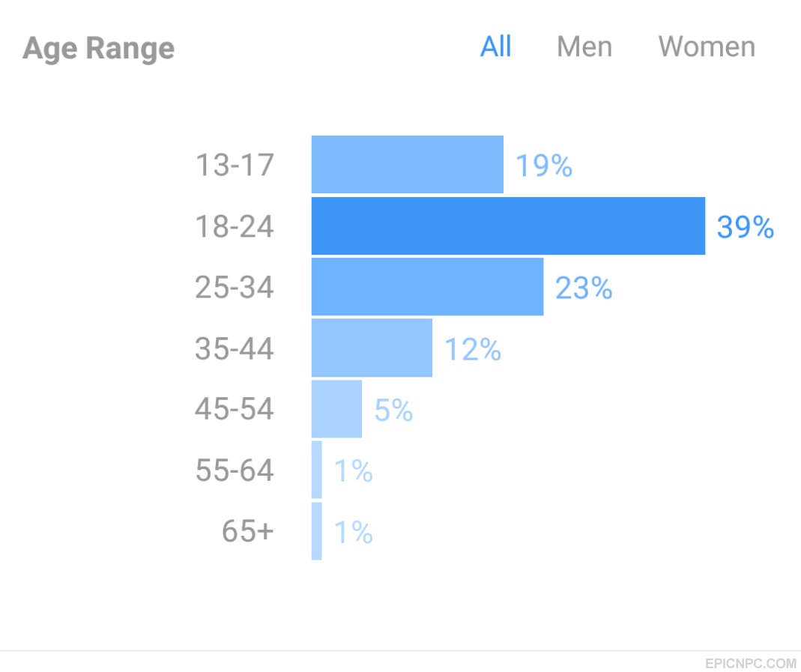Click the 35-44 age bar

pyautogui.click(x=372, y=348)
